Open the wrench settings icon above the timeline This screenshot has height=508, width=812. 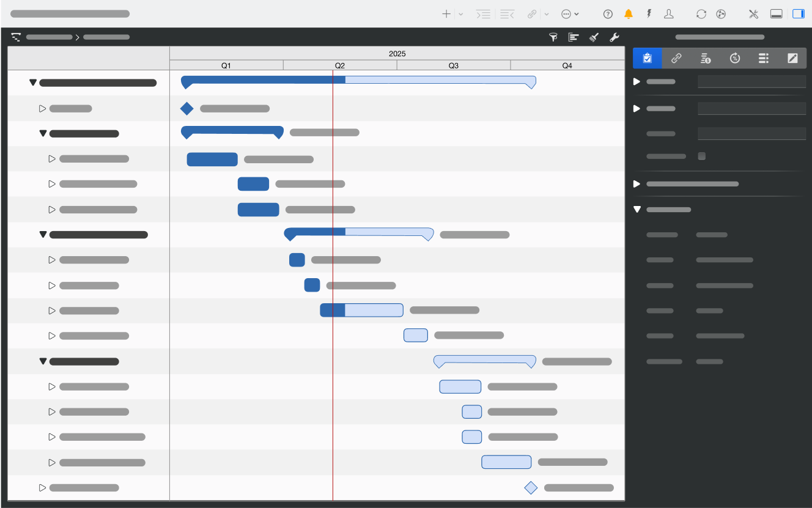(615, 37)
